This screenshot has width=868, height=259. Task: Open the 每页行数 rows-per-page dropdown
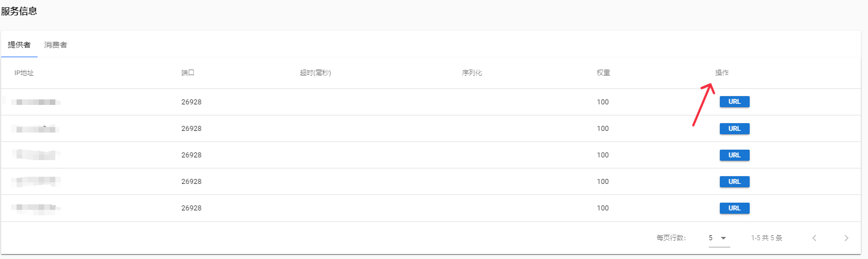tap(719, 238)
